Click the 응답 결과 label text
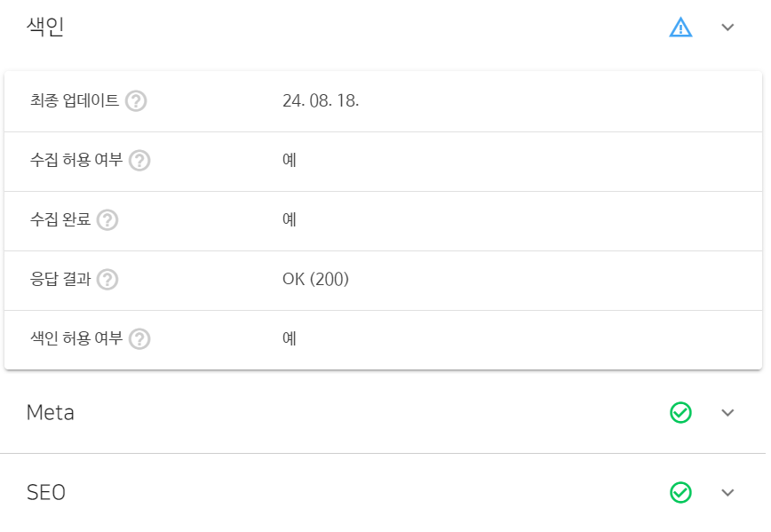The width and height of the screenshot is (771, 532). 60,280
